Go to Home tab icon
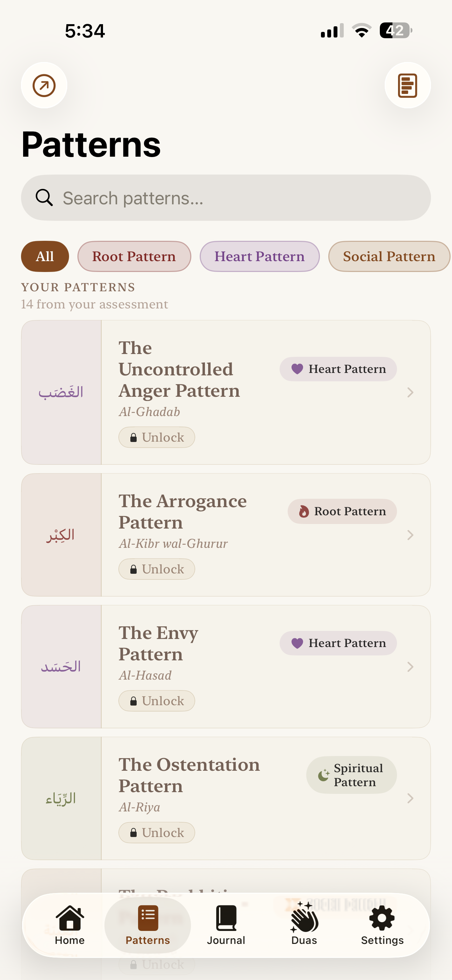 tap(70, 918)
